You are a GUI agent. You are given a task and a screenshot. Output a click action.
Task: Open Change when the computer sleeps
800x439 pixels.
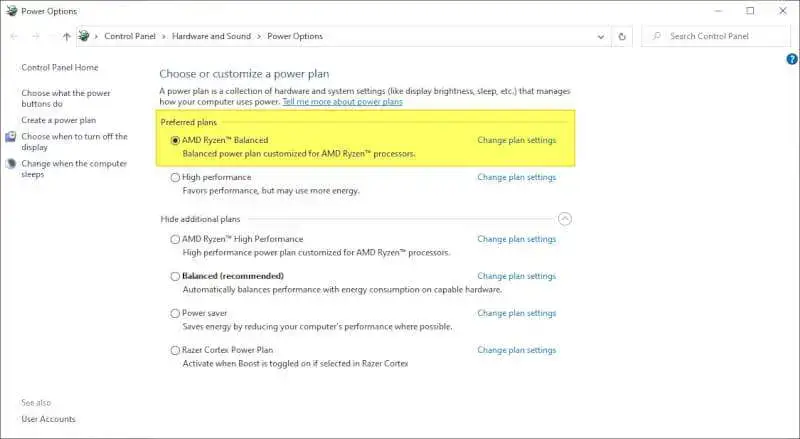tap(74, 169)
